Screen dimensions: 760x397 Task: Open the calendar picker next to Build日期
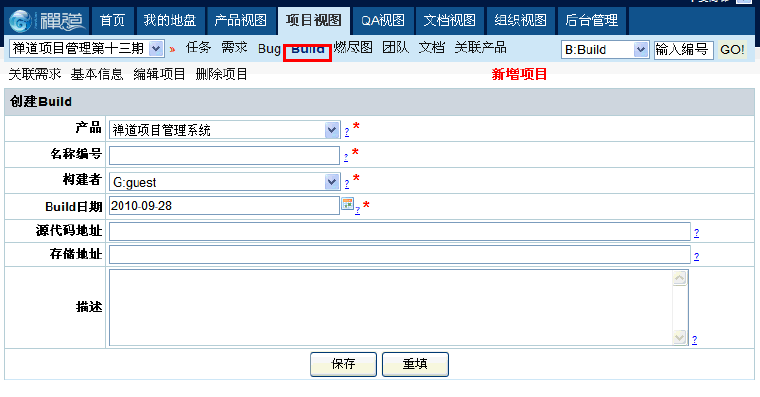347,204
